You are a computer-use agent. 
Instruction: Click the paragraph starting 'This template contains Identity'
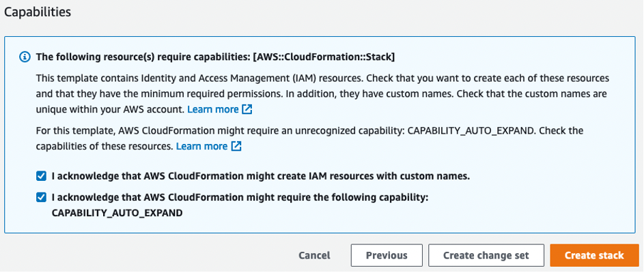322,78
